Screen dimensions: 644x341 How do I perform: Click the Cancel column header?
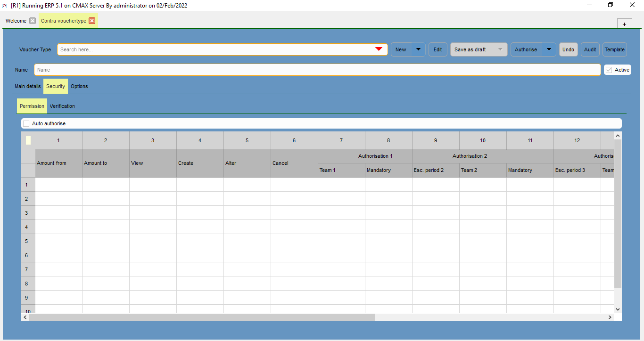294,163
